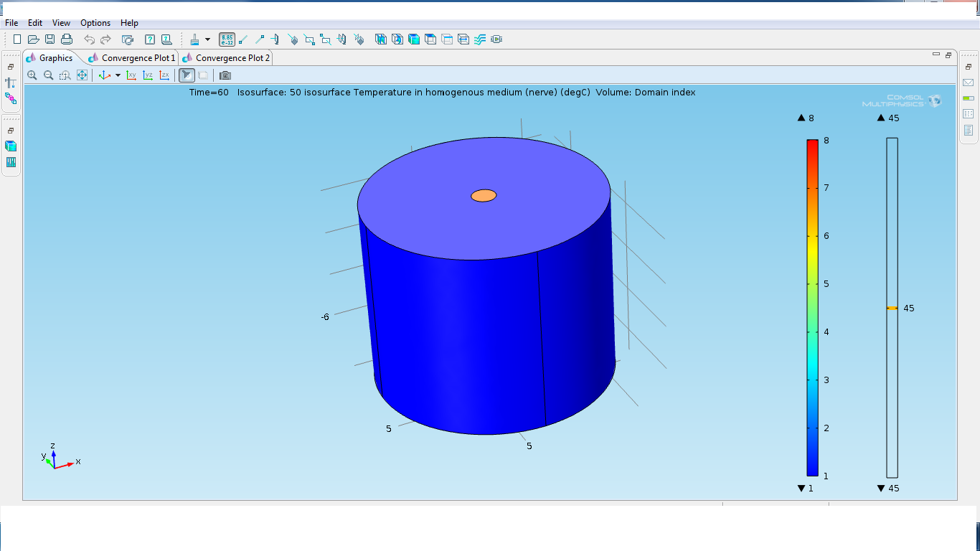
Task: Click the orange circle on the cylinder top
Action: click(484, 196)
